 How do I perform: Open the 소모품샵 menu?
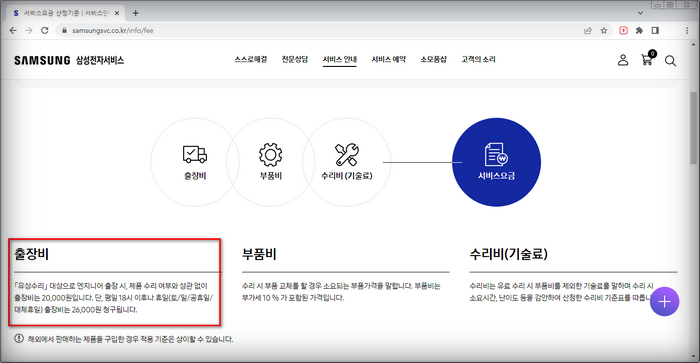click(x=433, y=59)
